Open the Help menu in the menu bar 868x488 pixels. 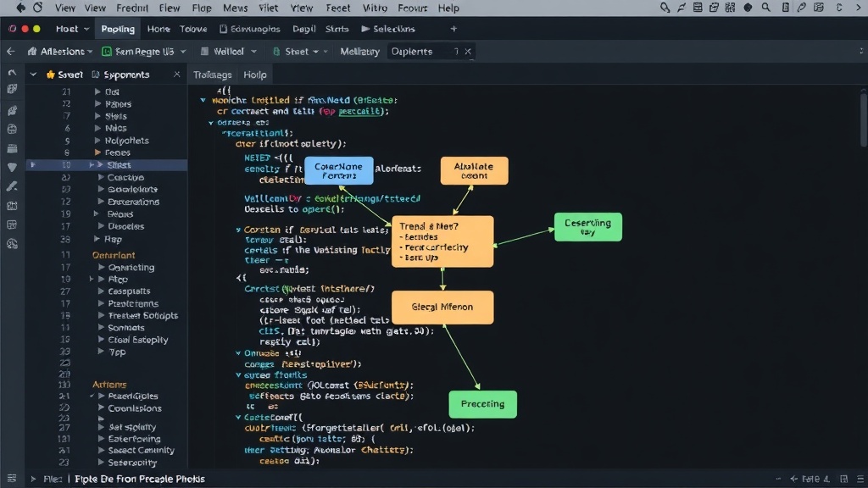pos(448,8)
